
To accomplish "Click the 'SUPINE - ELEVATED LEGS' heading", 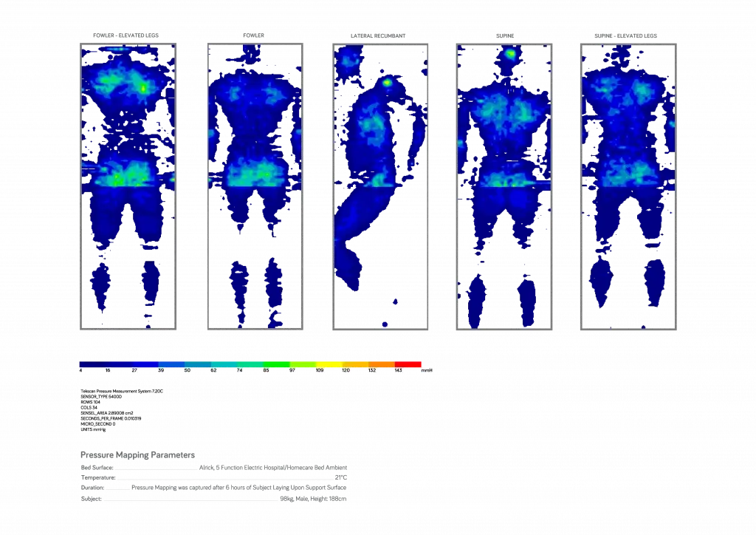I will [625, 35].
